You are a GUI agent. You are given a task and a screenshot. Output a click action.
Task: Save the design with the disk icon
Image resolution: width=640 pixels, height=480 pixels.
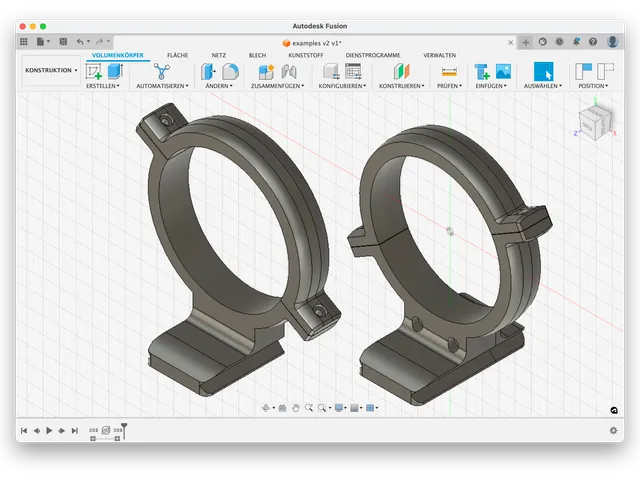[63, 42]
